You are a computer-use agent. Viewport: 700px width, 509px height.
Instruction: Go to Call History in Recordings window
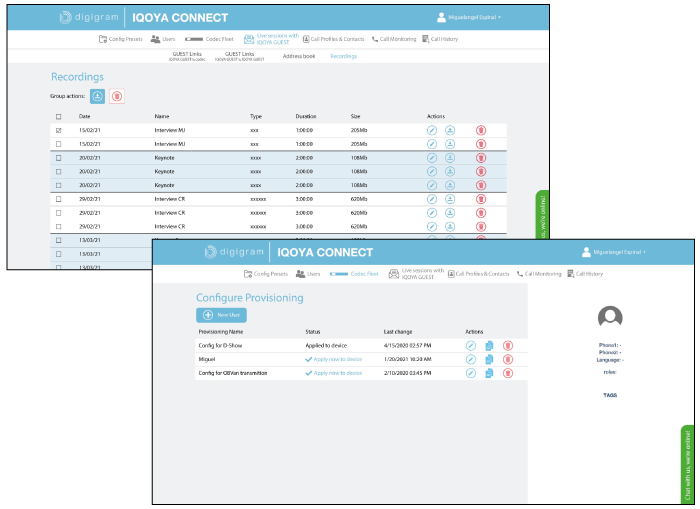pos(440,39)
